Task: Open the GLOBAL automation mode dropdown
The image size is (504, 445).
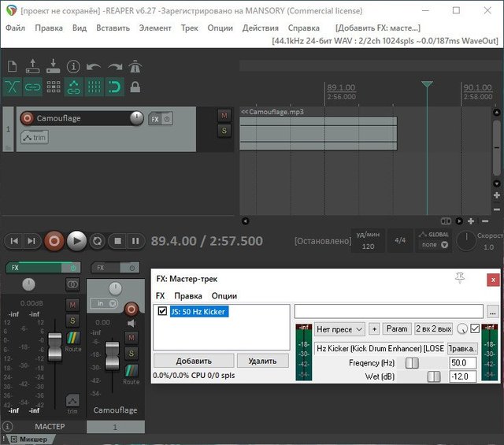Action: pos(435,244)
